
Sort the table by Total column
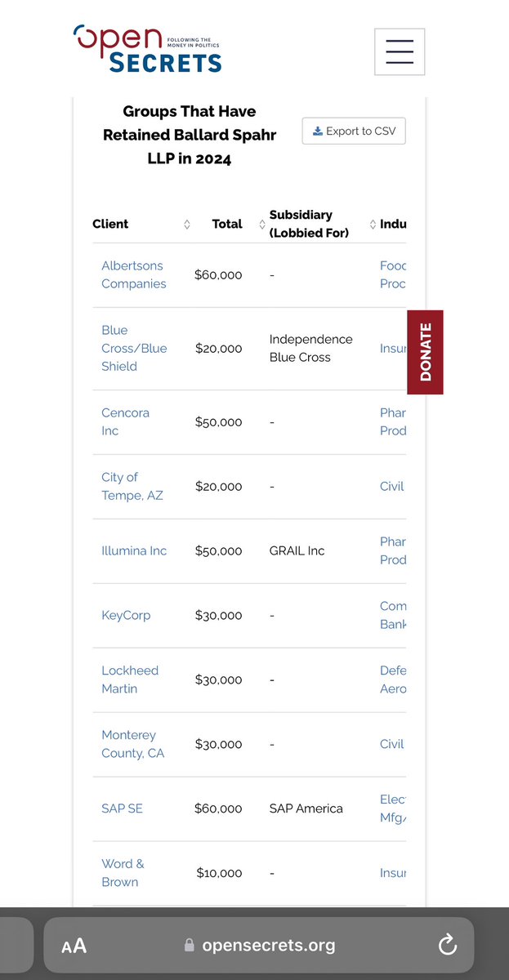(262, 225)
